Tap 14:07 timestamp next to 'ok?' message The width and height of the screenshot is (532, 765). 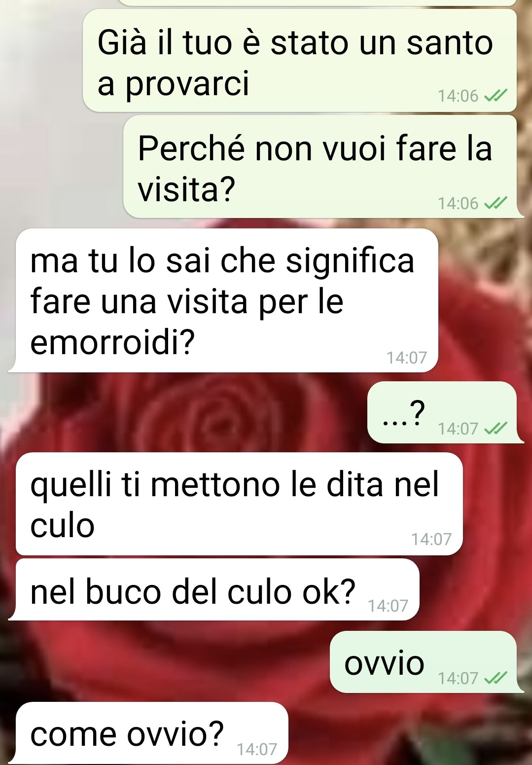[x=388, y=606]
